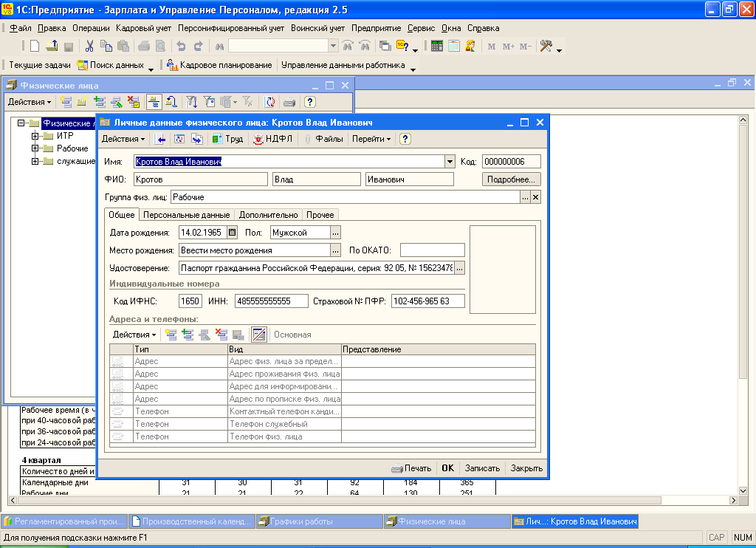Image resolution: width=756 pixels, height=548 pixels.
Task: Open Файлы attachments in toolbar
Action: (x=324, y=139)
